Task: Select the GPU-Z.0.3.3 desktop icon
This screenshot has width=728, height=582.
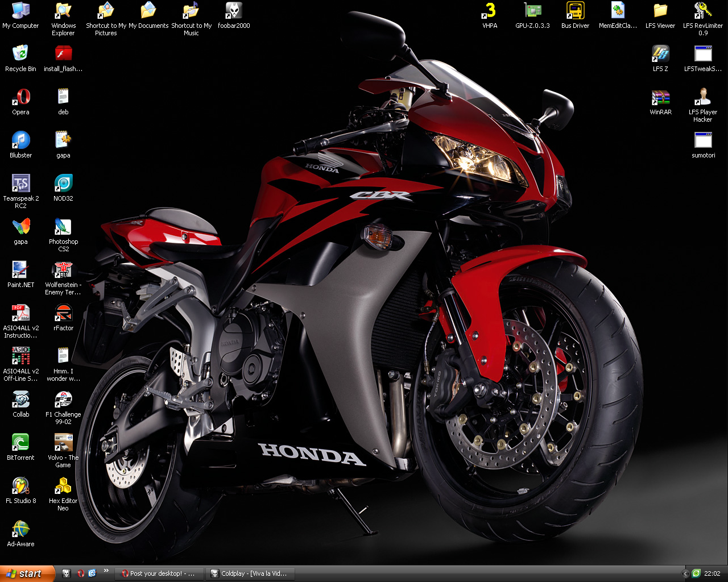Action: pyautogui.click(x=532, y=16)
